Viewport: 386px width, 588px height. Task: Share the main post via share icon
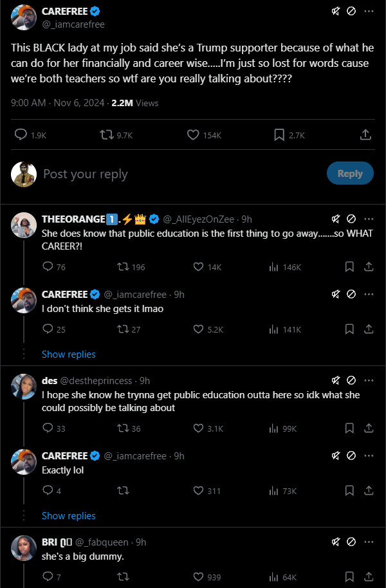[365, 135]
